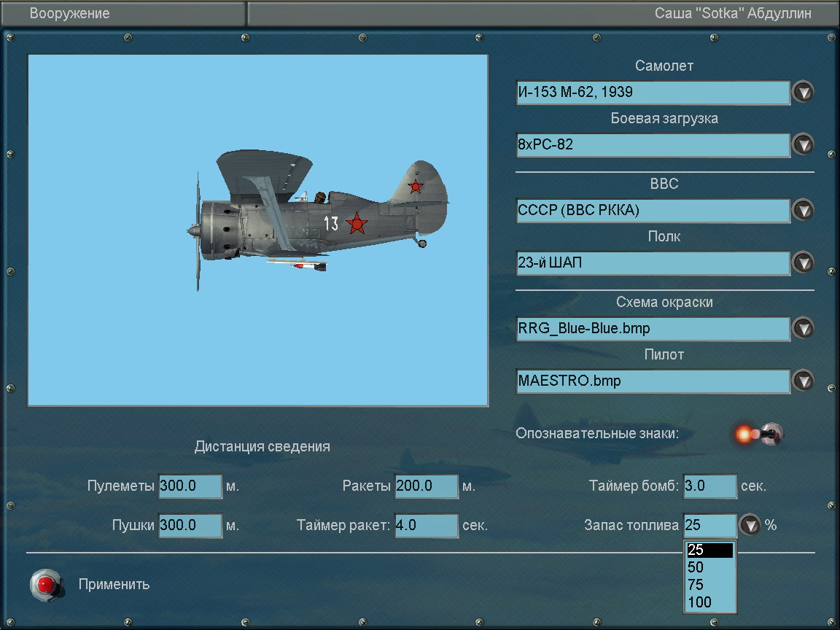This screenshot has width=840, height=630.
Task: Expand the Пилот dropdown arrow
Action: click(x=802, y=381)
